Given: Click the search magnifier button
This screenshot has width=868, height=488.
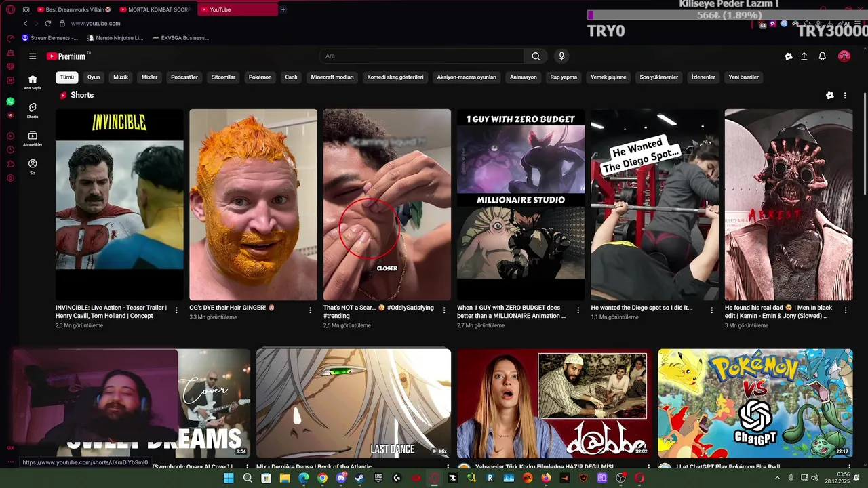Looking at the screenshot, I should (x=536, y=56).
